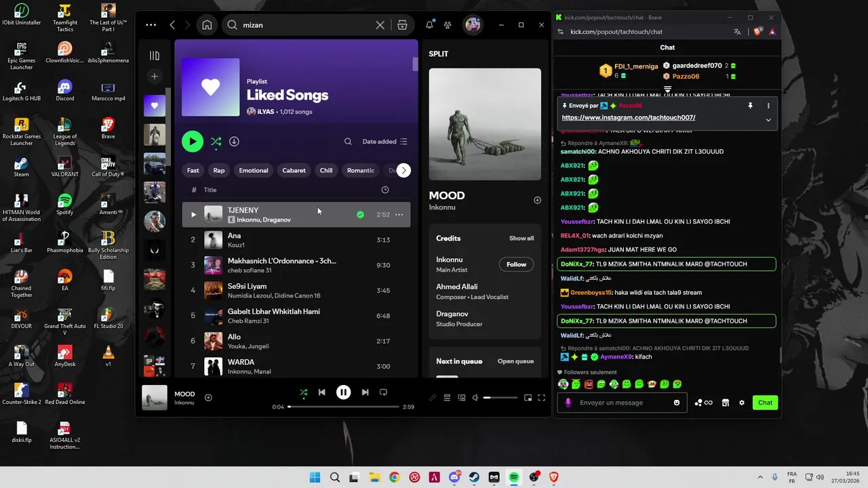Image resolution: width=868 pixels, height=488 pixels.
Task: Enter full screen player view
Action: (541, 398)
